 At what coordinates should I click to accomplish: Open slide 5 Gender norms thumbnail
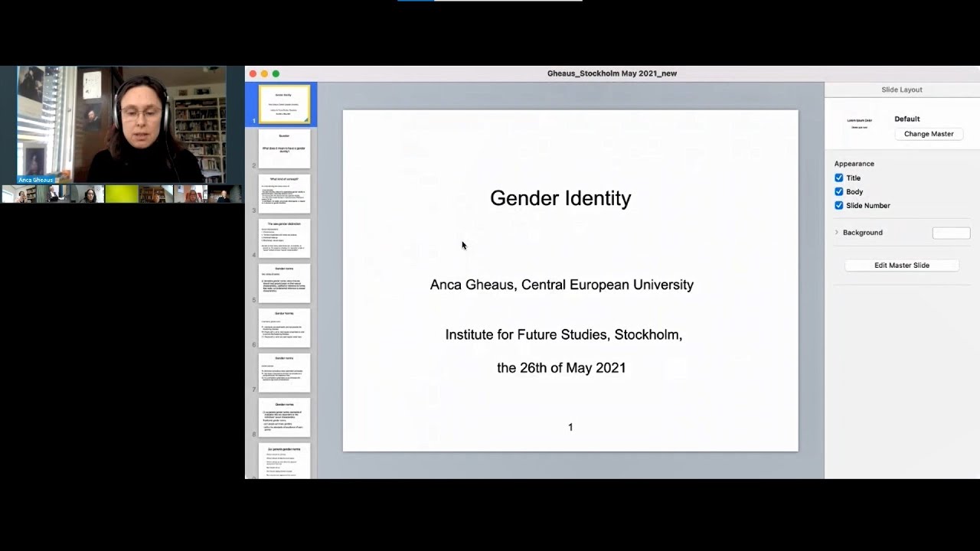pyautogui.click(x=283, y=282)
